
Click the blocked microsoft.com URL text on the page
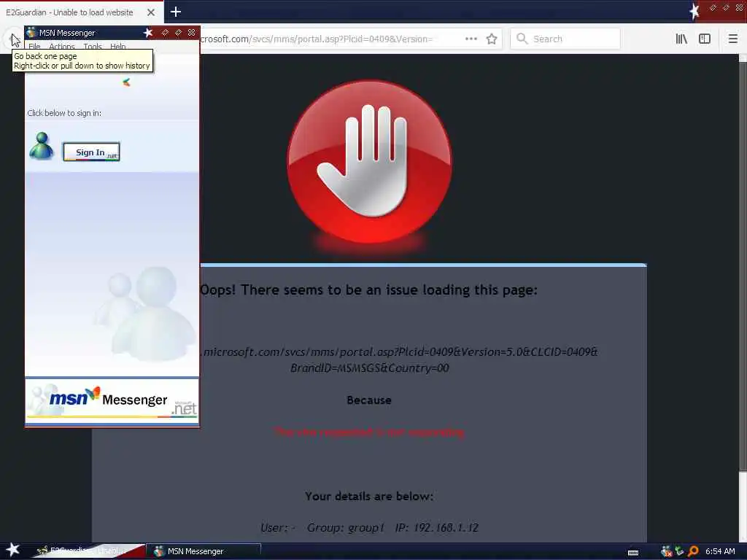(x=399, y=359)
